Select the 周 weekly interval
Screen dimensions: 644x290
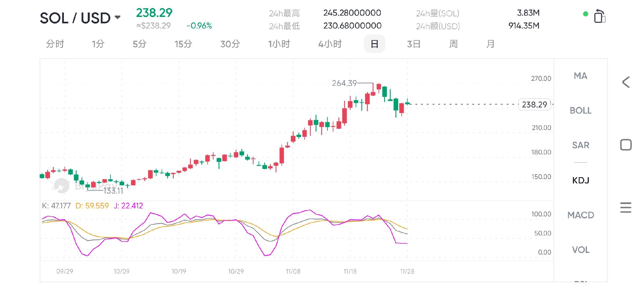(453, 44)
